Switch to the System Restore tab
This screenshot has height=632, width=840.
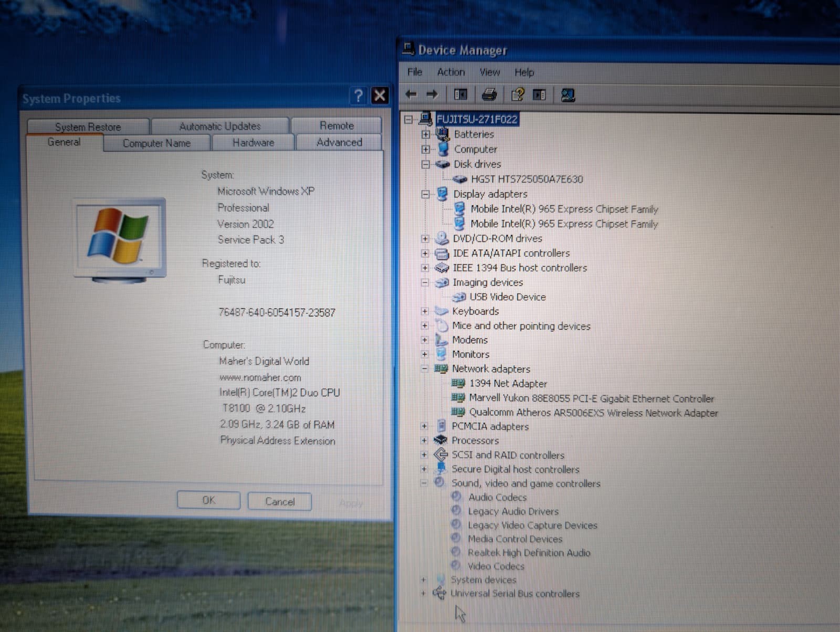(x=88, y=127)
